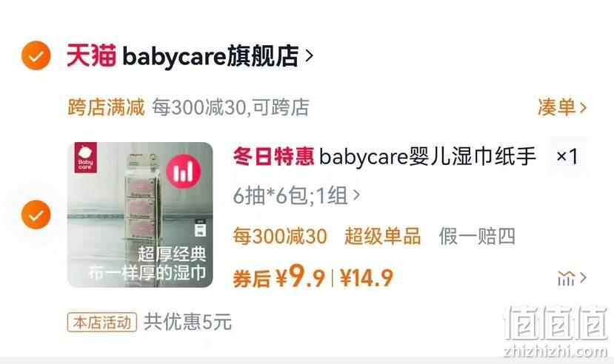This screenshot has height=364, width=614.
Task: Expand the 6抽*6包;1组 variant selector
Action: (x=296, y=195)
